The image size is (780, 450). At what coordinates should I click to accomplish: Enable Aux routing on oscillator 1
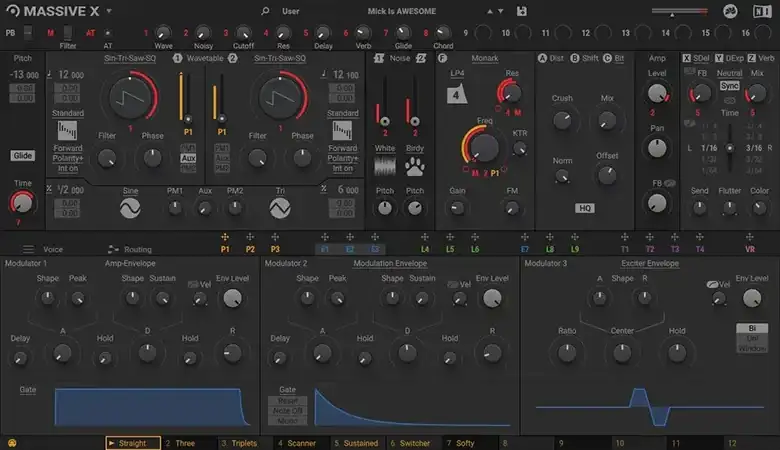(188, 158)
